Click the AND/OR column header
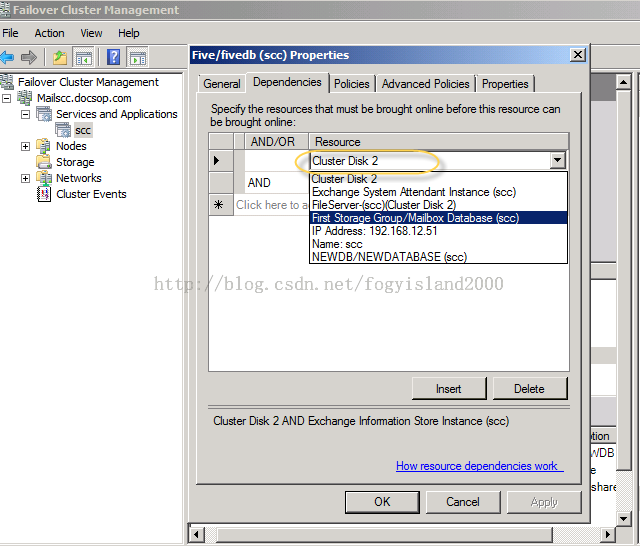Screen dimensions: 640x546 pos(276,142)
